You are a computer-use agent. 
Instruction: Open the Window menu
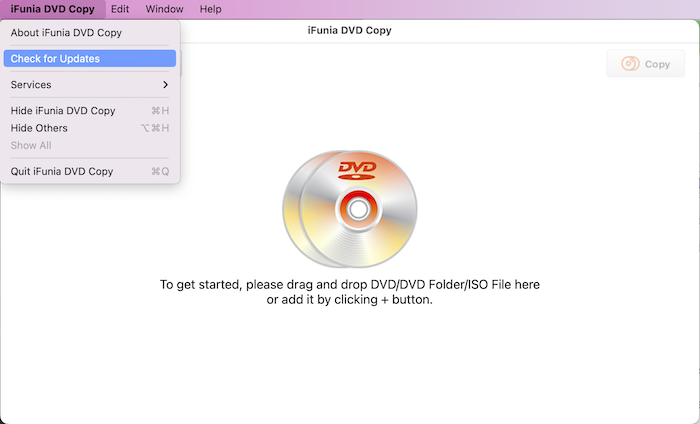click(x=164, y=9)
